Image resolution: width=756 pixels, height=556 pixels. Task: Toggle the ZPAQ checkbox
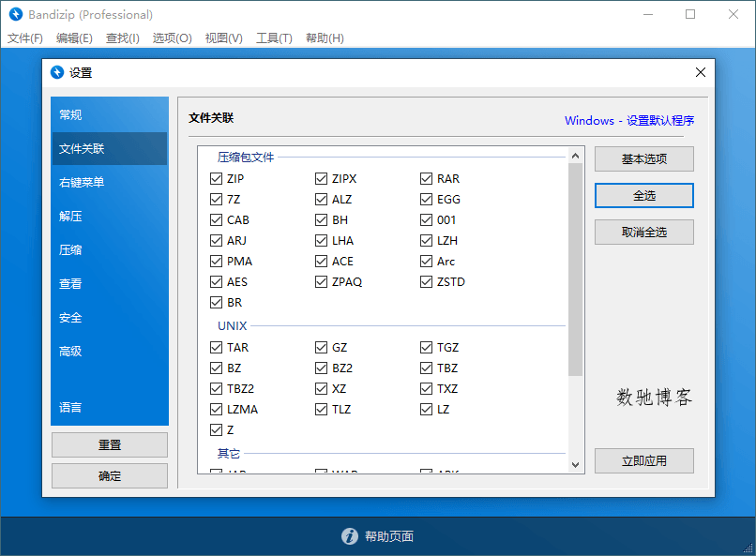click(x=321, y=281)
